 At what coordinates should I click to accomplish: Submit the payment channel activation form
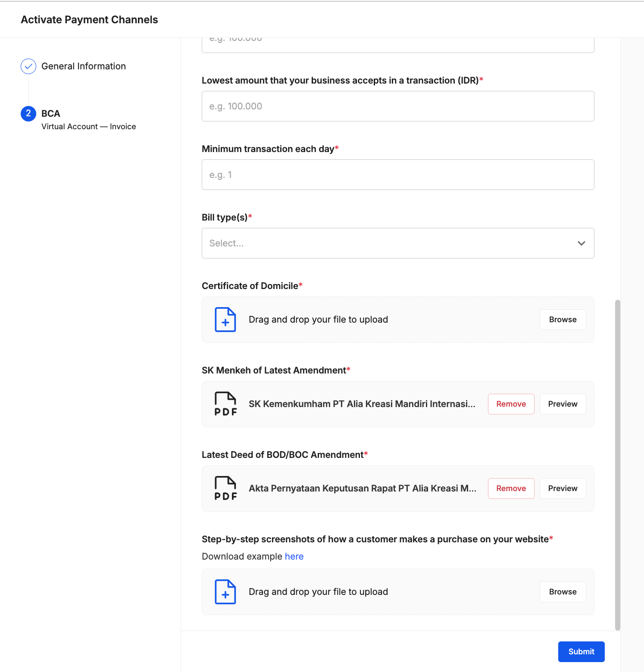(x=581, y=651)
